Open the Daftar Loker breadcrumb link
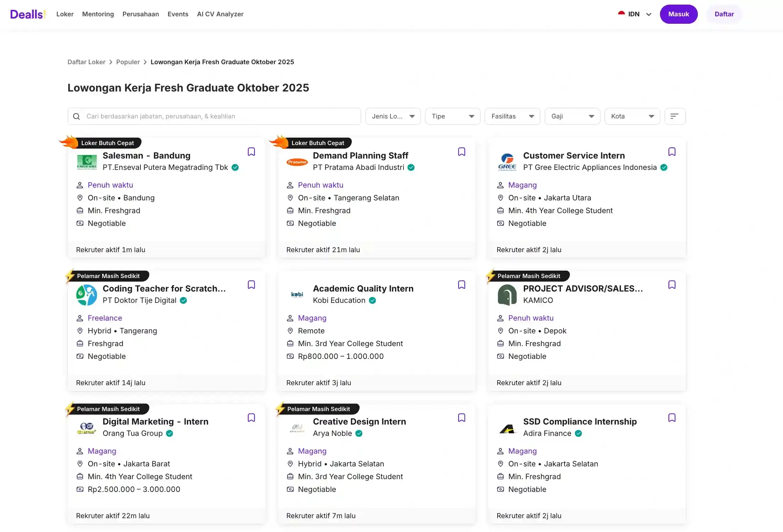The height and width of the screenshot is (532, 783). pos(86,62)
